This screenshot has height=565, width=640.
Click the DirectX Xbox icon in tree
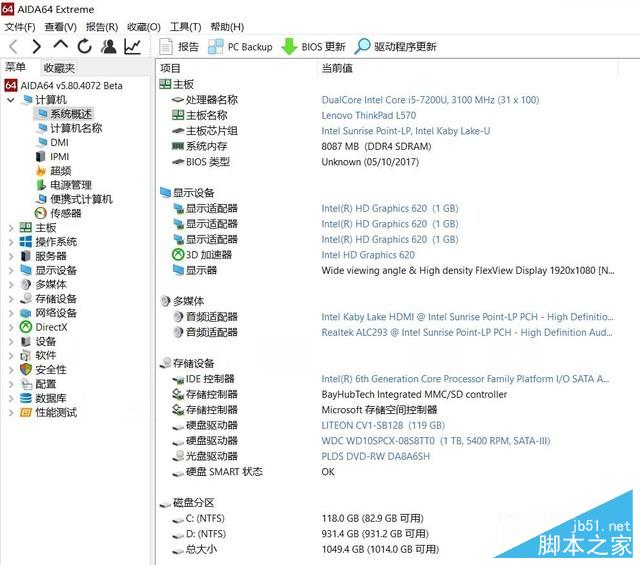pos(26,327)
